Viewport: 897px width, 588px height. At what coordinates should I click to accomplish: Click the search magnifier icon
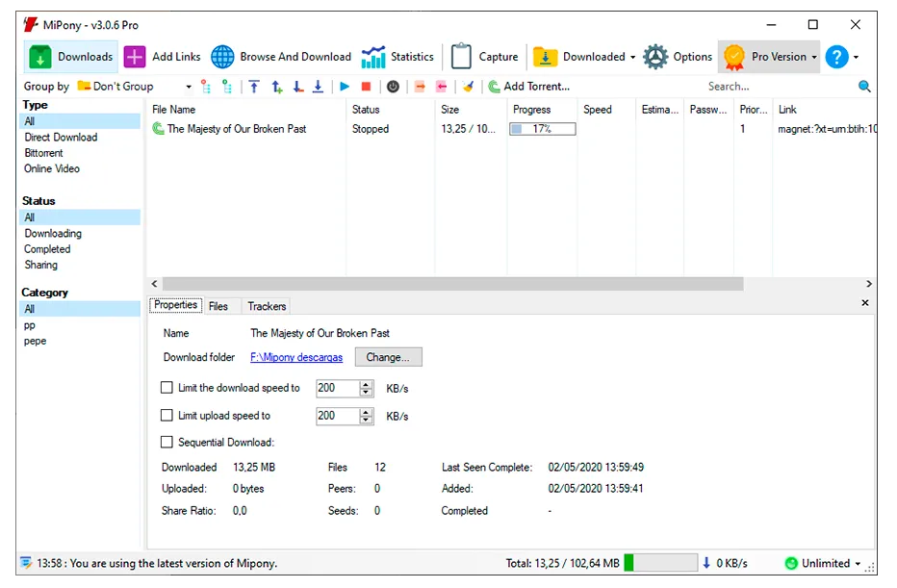pos(864,87)
